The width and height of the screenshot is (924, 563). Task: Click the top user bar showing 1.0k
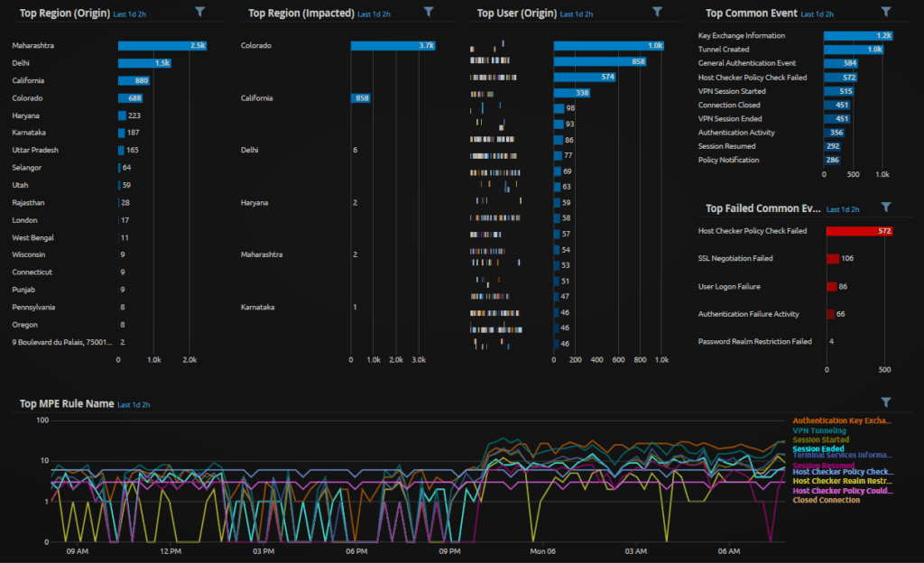pos(608,46)
